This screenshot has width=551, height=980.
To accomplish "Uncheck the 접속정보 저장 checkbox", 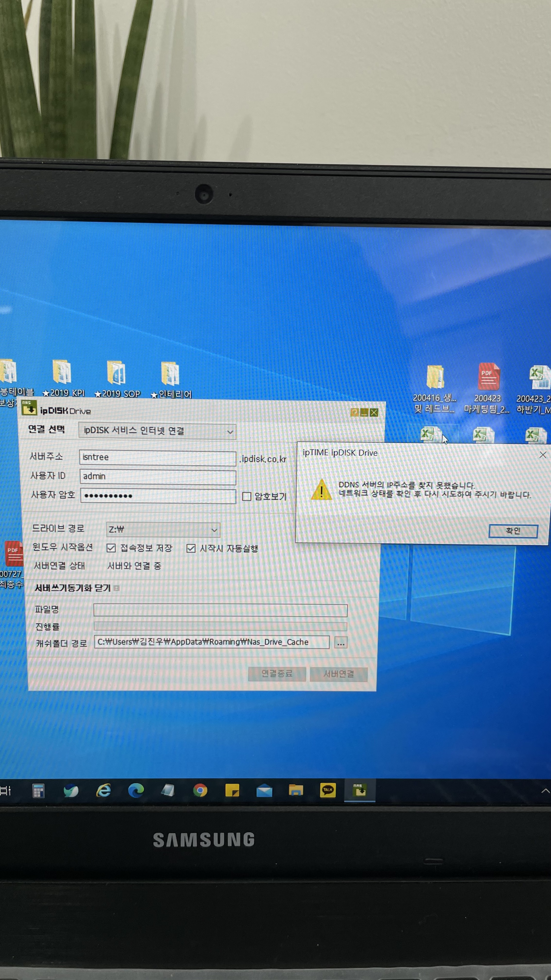I will [x=111, y=548].
